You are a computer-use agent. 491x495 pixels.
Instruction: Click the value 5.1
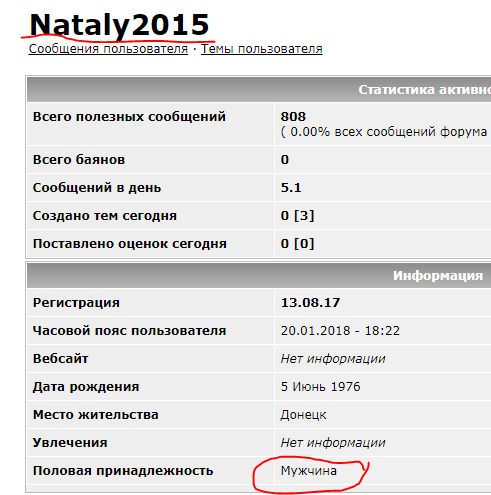click(291, 188)
